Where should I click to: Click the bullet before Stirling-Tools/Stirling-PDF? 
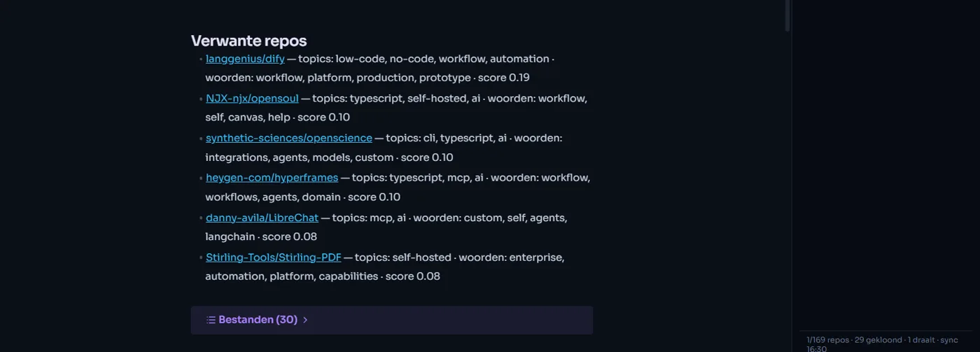click(x=201, y=258)
